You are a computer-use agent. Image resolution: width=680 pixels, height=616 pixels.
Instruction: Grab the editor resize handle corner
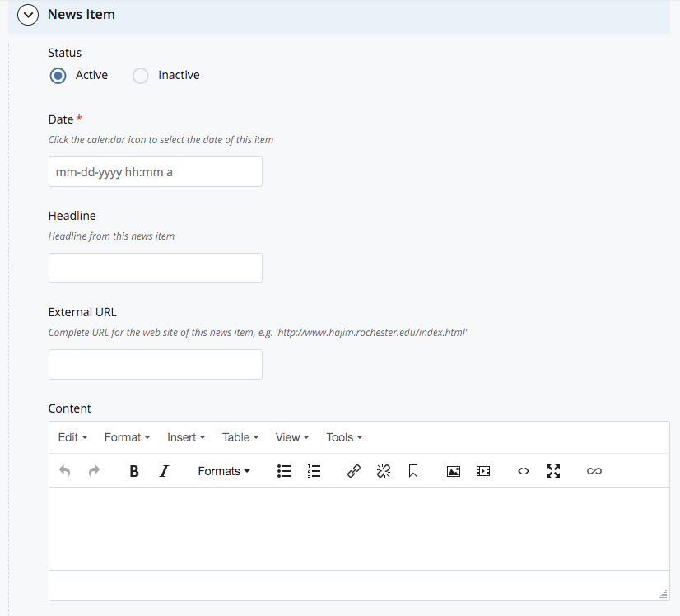coord(663,595)
